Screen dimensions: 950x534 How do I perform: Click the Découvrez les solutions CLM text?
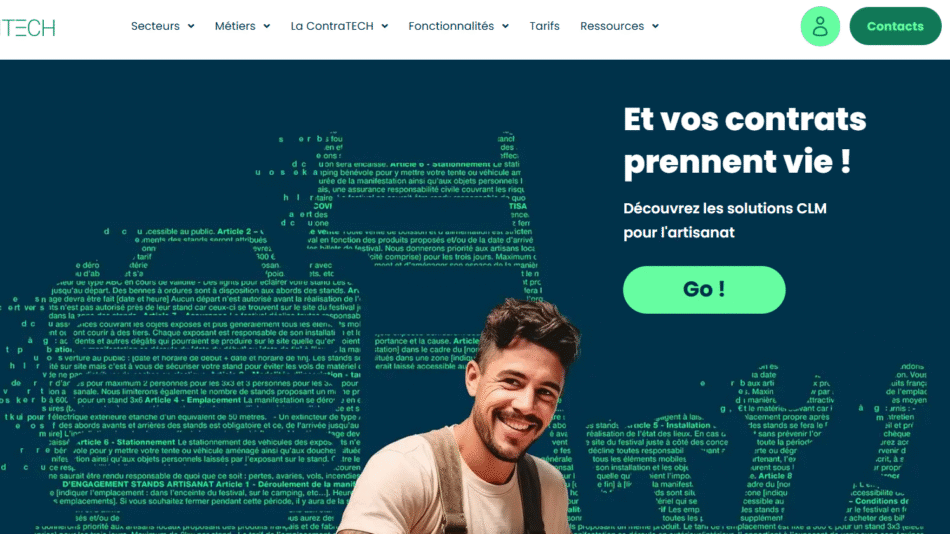point(725,209)
